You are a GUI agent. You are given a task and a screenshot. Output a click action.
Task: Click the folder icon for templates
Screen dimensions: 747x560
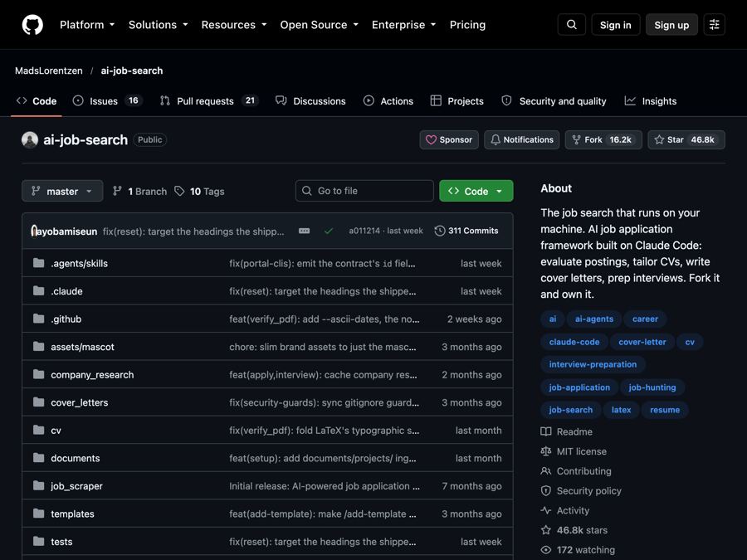(38, 514)
